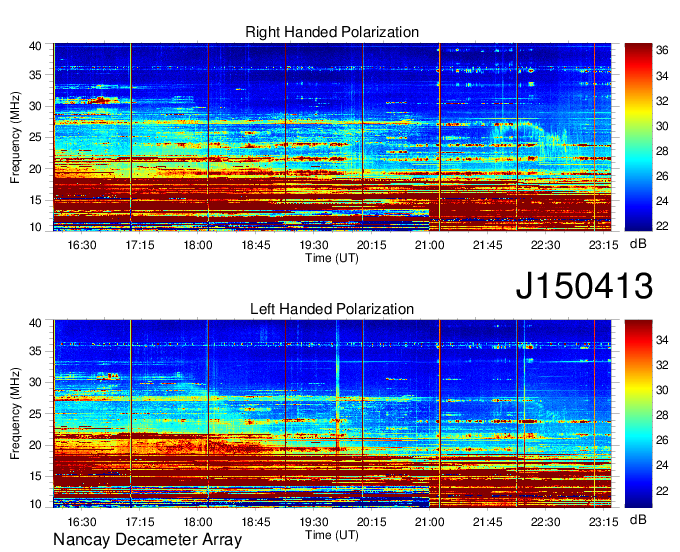Click the 22:30 time tick under the left-handed plot
680x552 pixels.
[546, 522]
